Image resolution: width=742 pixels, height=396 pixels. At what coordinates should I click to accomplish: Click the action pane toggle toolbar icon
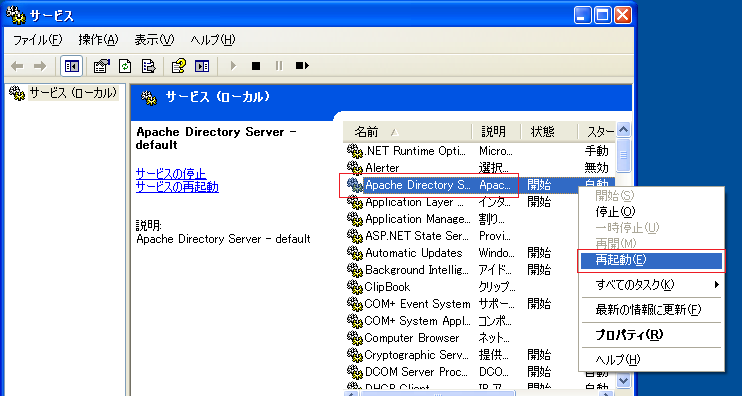pyautogui.click(x=202, y=66)
